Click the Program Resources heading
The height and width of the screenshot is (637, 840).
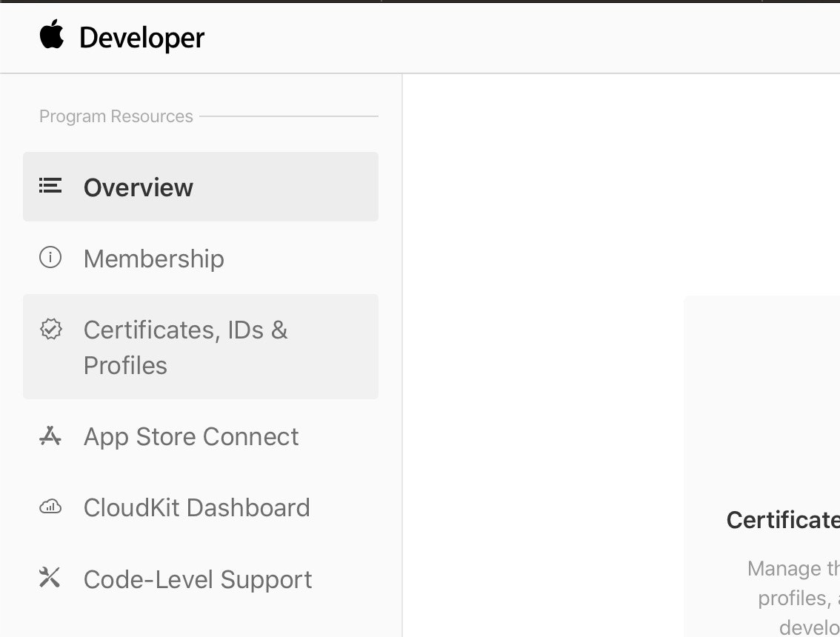(116, 116)
